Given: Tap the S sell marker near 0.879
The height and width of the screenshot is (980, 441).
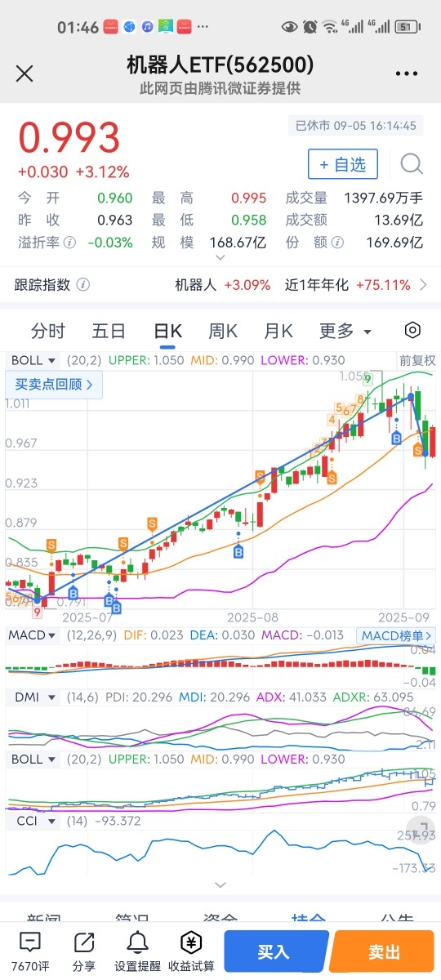Looking at the screenshot, I should [152, 523].
